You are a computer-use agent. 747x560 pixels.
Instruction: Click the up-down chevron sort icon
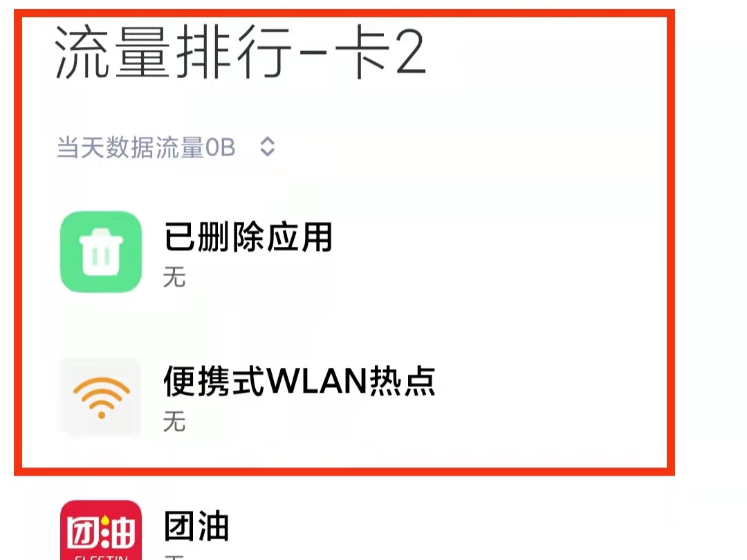pos(267,147)
